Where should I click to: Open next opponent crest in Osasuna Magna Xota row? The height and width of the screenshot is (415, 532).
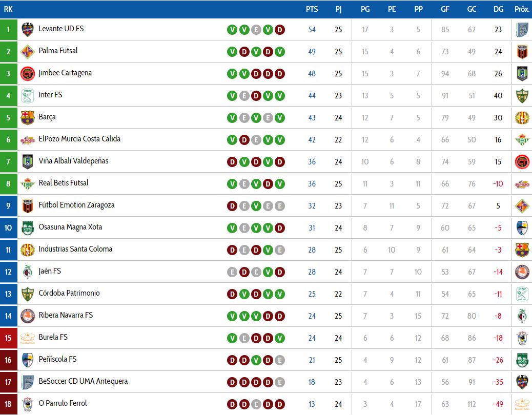pyautogui.click(x=522, y=228)
